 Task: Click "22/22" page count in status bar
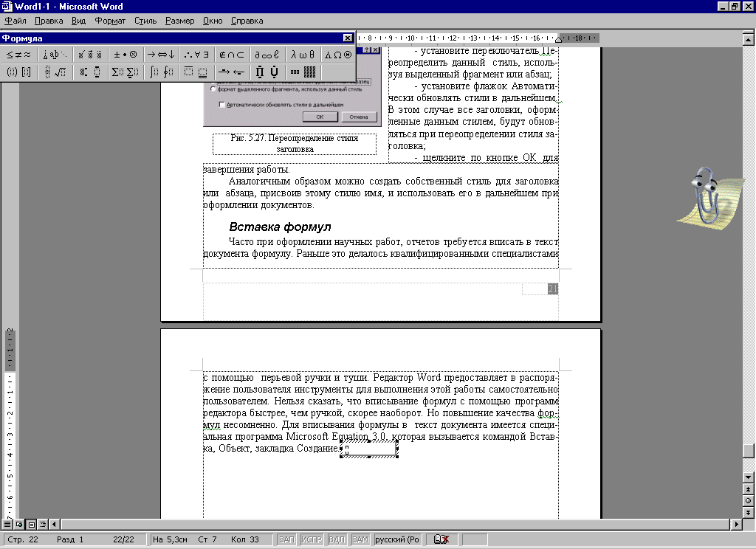123,539
